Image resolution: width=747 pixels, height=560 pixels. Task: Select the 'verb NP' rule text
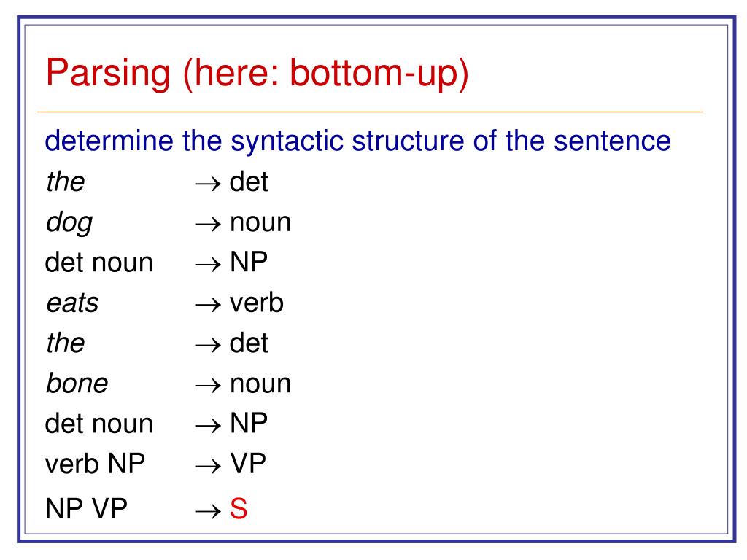(95, 463)
